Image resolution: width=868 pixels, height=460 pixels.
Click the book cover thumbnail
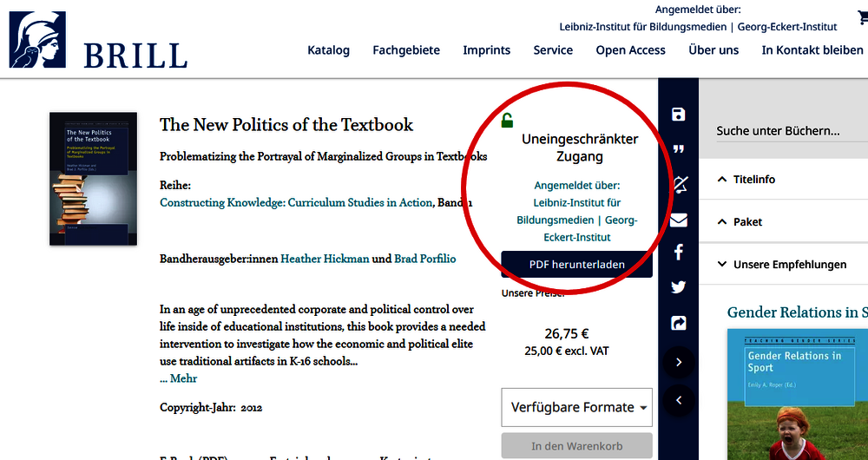coord(93,179)
